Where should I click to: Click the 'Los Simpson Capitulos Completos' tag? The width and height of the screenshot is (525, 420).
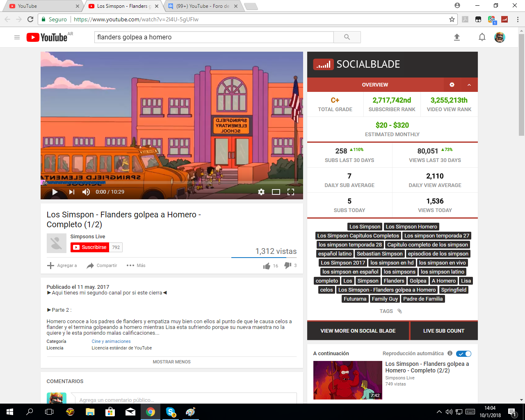(358, 236)
